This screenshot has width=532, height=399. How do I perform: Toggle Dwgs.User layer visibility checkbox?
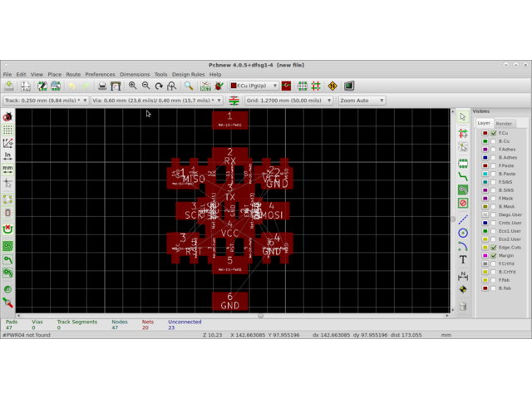point(493,214)
